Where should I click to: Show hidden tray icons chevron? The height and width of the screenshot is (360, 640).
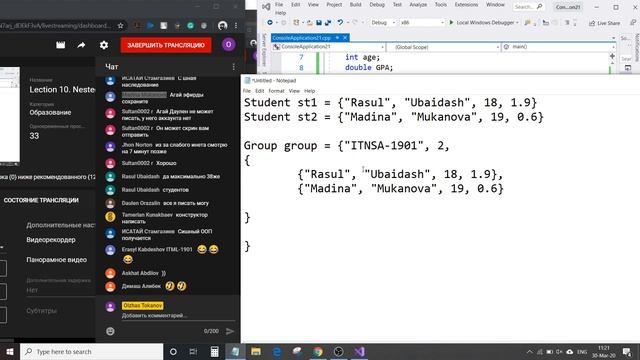tap(529, 351)
